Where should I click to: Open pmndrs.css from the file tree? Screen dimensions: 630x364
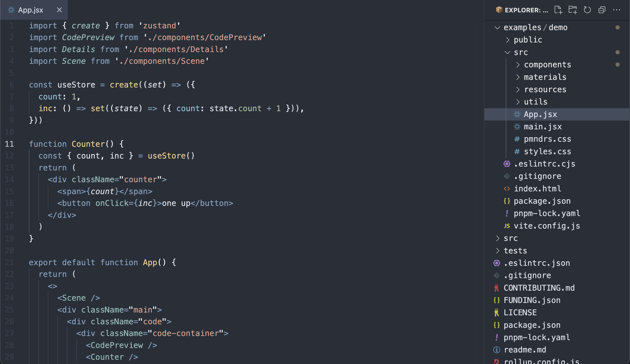click(x=547, y=139)
